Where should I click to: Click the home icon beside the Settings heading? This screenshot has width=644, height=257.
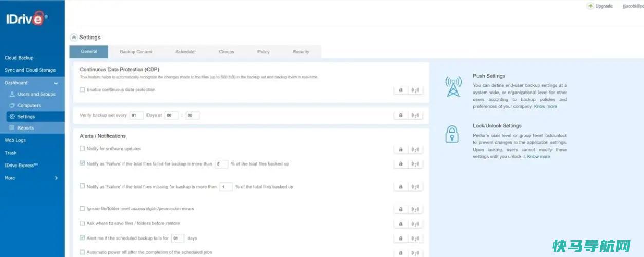point(73,37)
